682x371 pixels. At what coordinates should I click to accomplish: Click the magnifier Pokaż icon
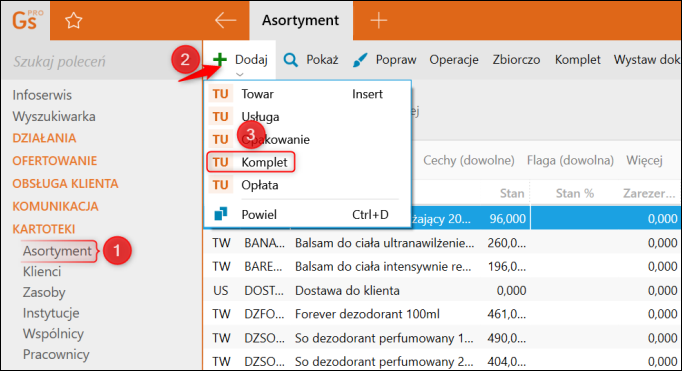tap(291, 60)
